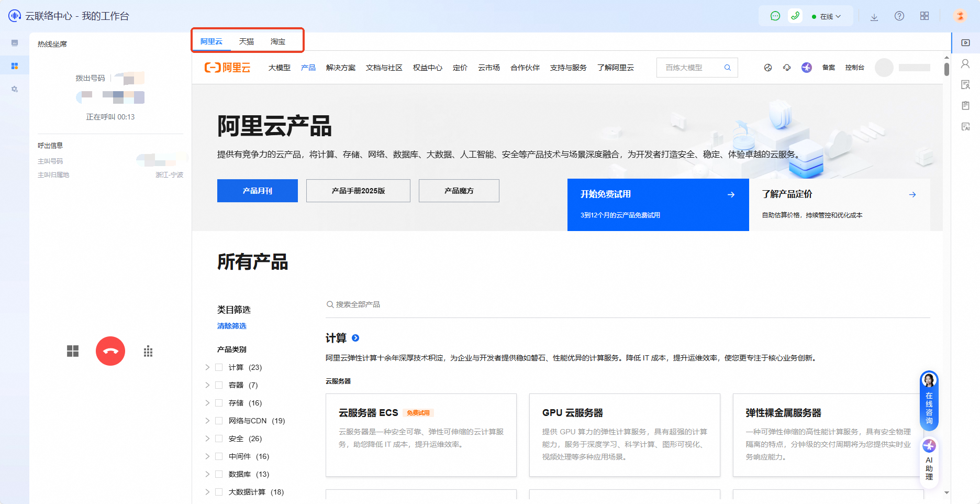Image resolution: width=980 pixels, height=504 pixels.
Task: Open the settings gear in the left sidebar
Action: click(x=15, y=89)
